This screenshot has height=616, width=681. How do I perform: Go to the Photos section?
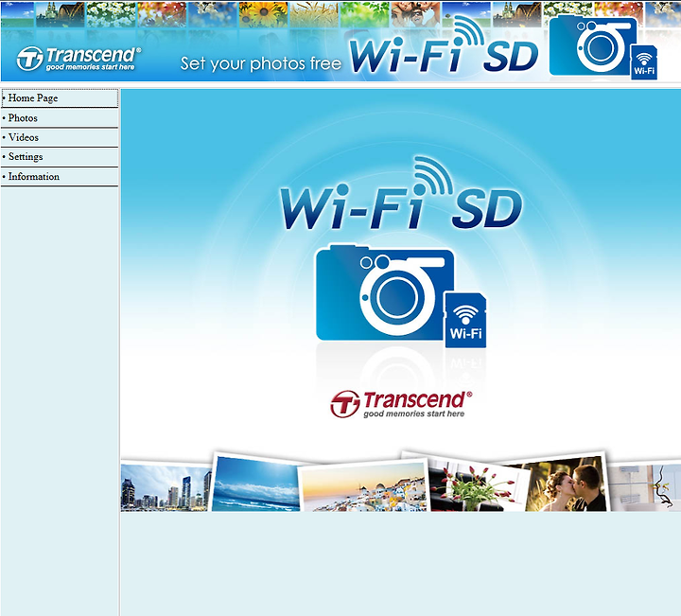tap(60, 117)
